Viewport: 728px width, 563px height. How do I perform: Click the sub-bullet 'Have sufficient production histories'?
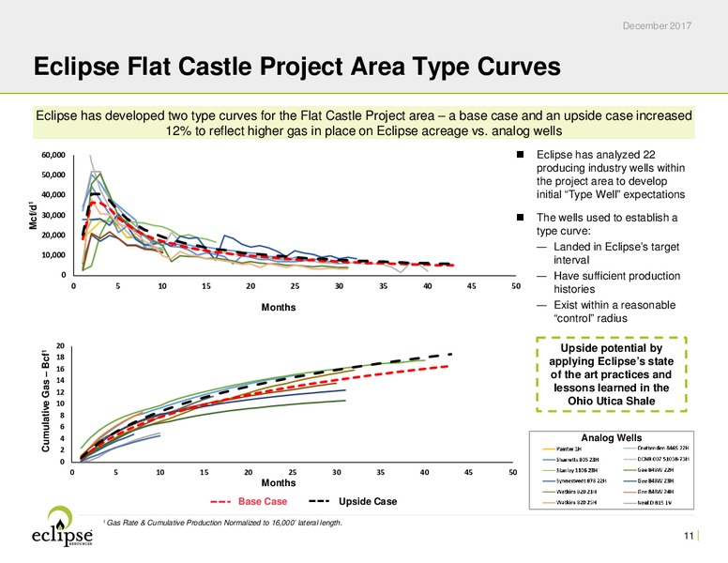click(616, 282)
